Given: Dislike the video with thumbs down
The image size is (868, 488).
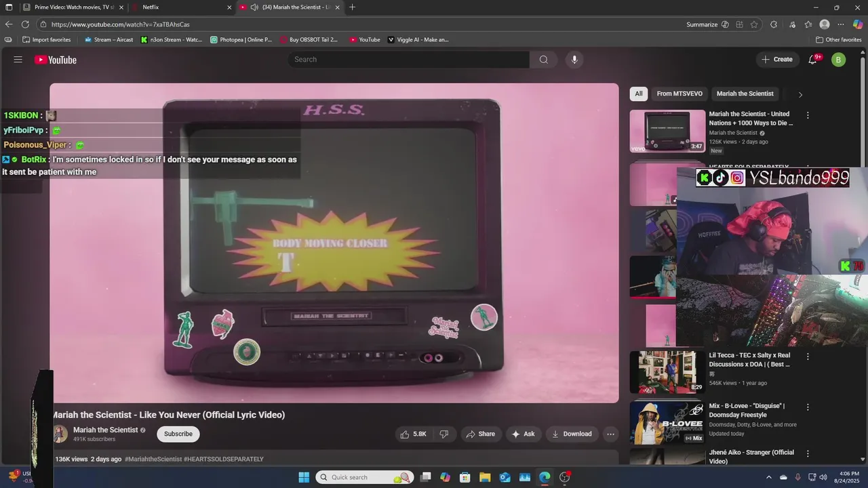Looking at the screenshot, I should [444, 434].
